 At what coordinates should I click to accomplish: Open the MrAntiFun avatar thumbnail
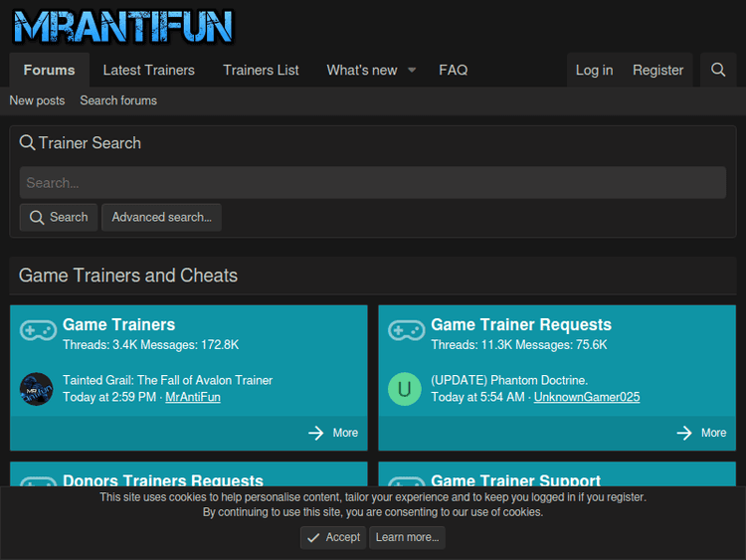tap(36, 389)
